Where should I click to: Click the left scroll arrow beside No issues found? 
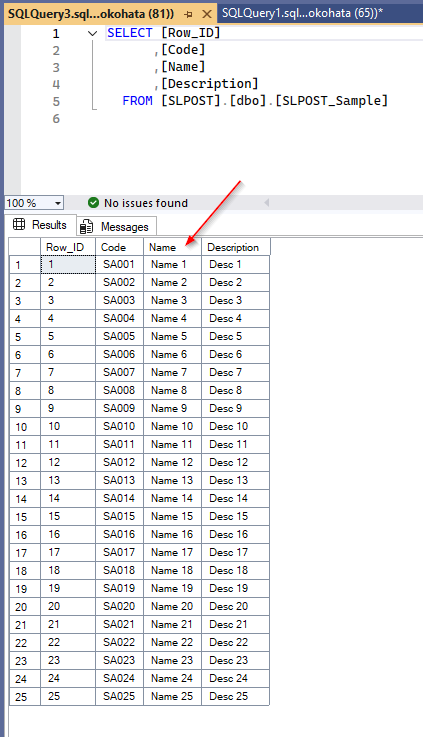point(266,203)
